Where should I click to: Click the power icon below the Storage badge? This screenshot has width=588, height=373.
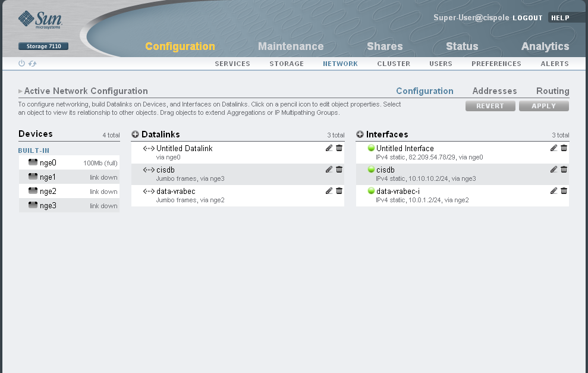tap(22, 64)
